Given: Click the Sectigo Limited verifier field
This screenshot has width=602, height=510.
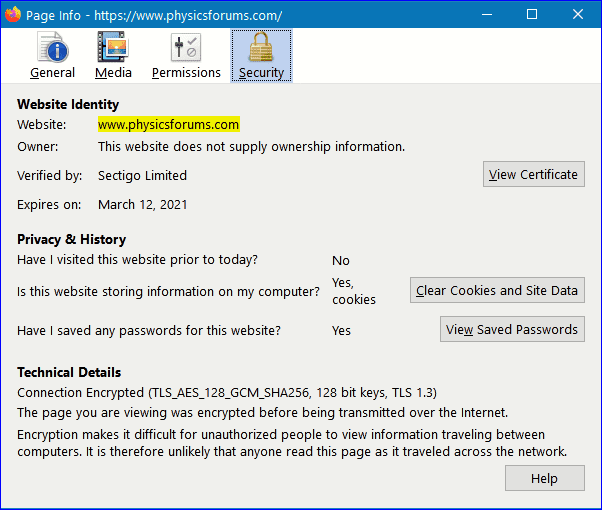Looking at the screenshot, I should [142, 175].
